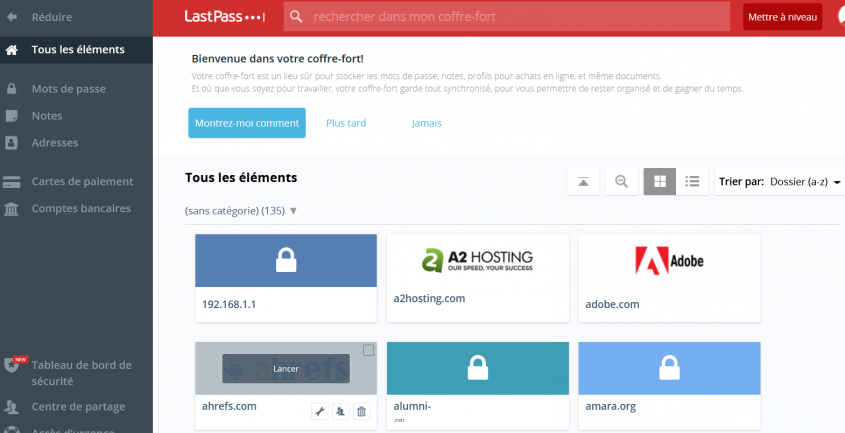This screenshot has width=845, height=433.
Task: Click the sharing people icon in sidebar
Action: [11, 407]
